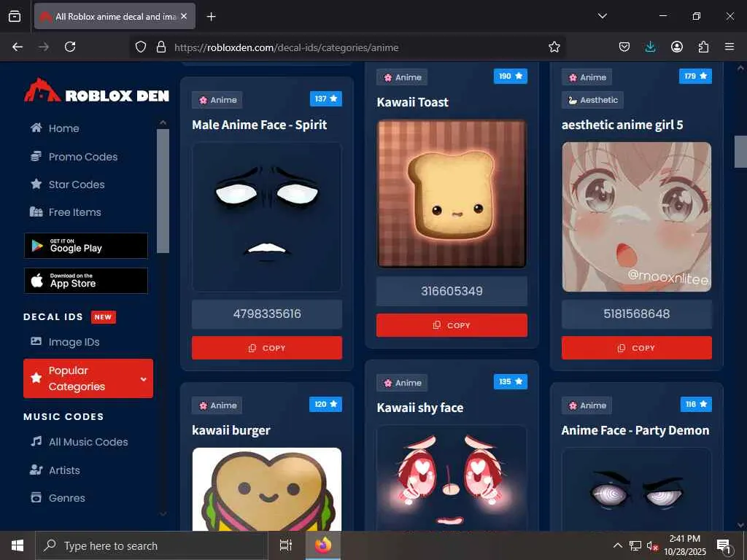Screen dimensions: 747x560
Task: Click the 137 star rating badge
Action: pos(326,98)
